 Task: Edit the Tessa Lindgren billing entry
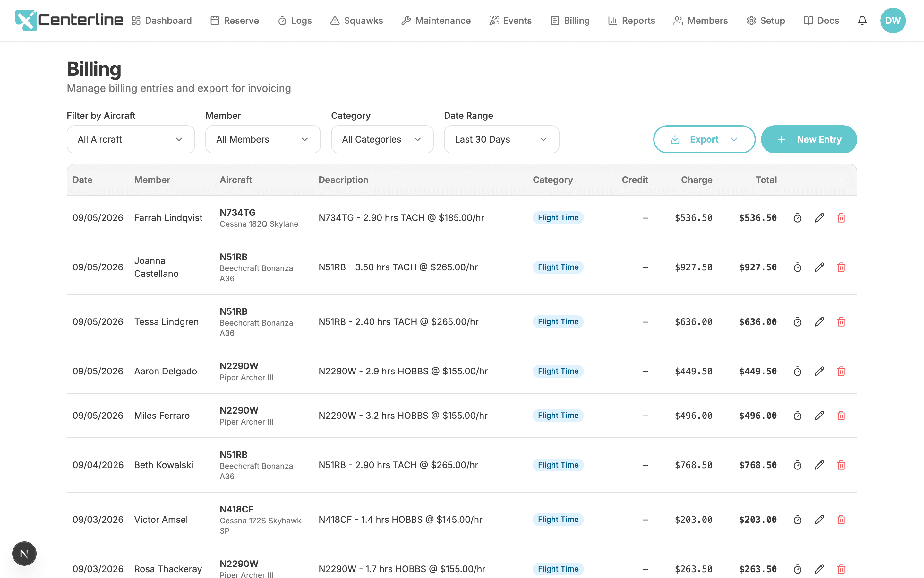[819, 322]
